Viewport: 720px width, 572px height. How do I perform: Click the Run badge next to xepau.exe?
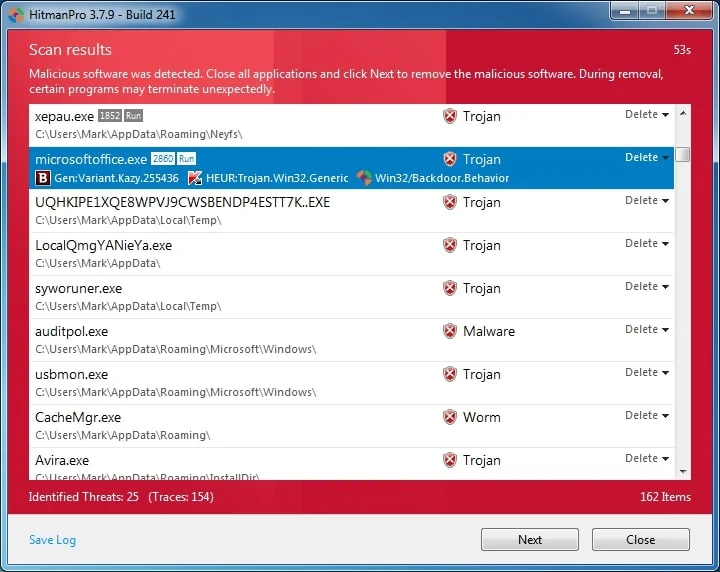click(x=134, y=116)
